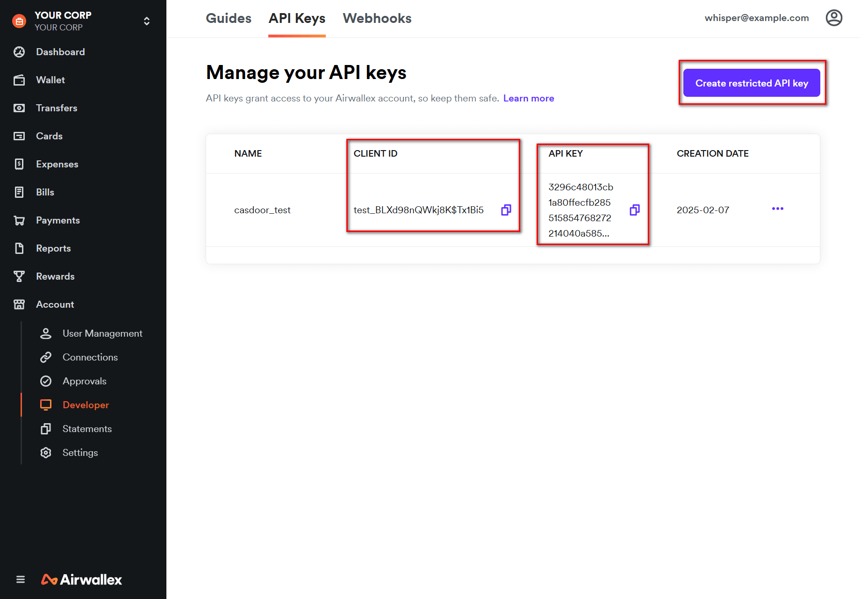Click the hamburger menu at bottom left
Viewport: 868px width, 599px height.
coord(21,579)
